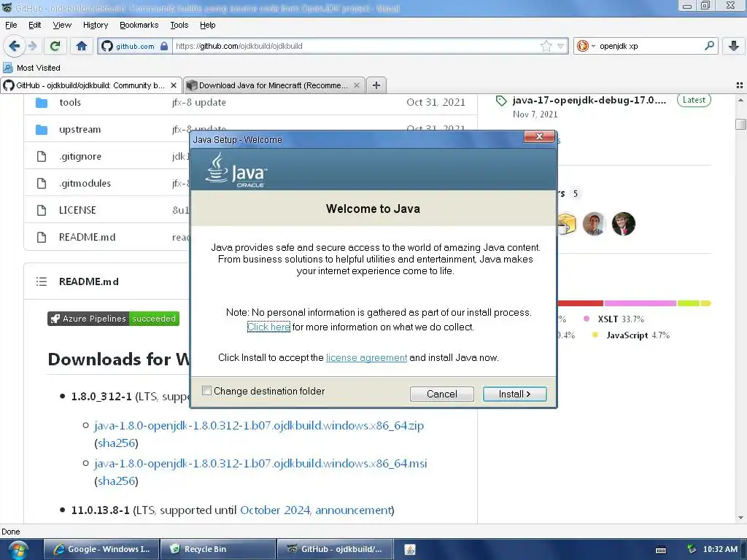Open the search engine selector dropdown

coord(593,46)
